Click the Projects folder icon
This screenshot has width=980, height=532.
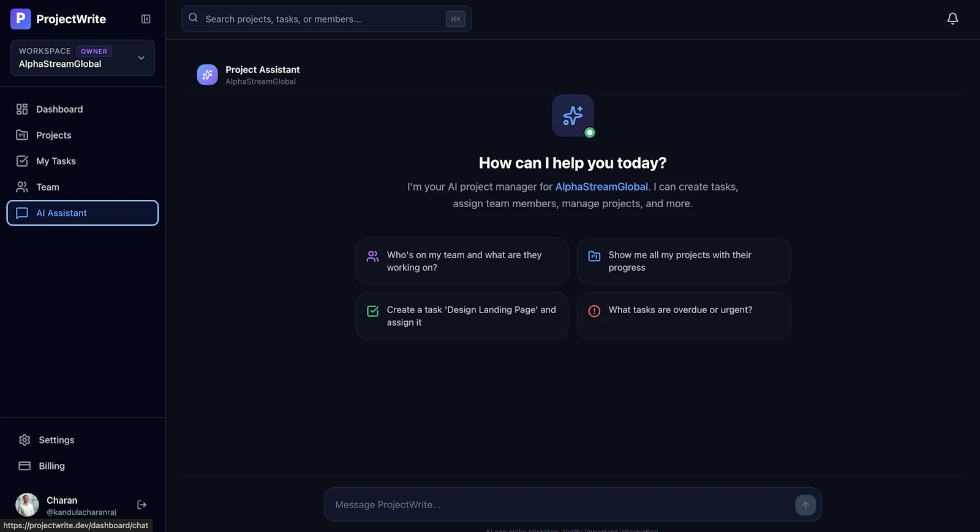point(22,135)
